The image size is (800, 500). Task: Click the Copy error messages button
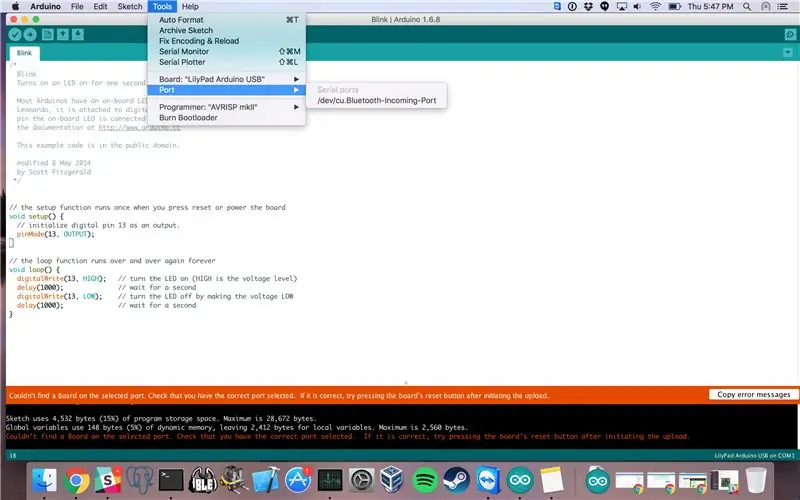pos(754,394)
